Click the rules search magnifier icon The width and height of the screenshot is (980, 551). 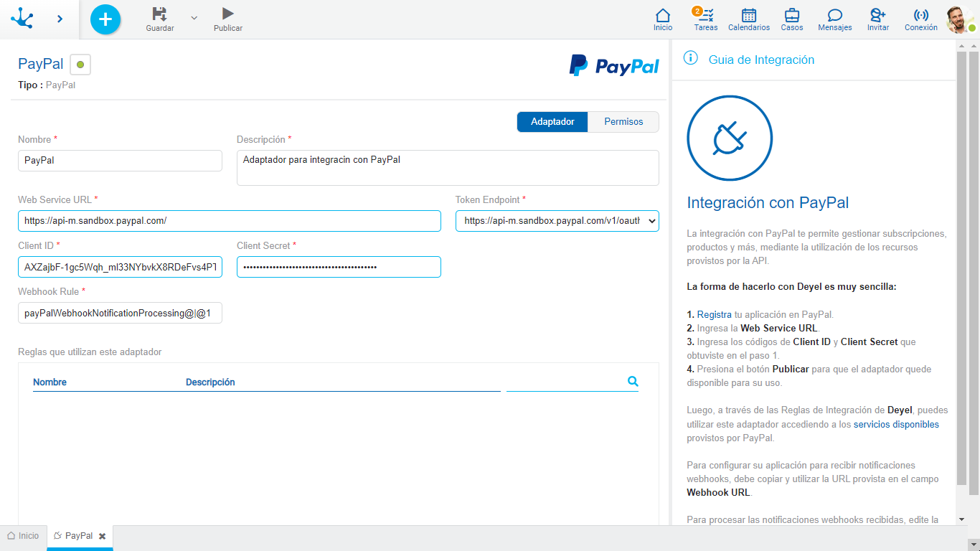coord(633,382)
